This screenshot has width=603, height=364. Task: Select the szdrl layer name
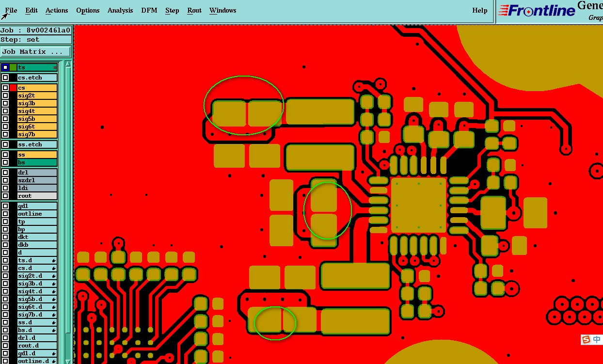click(x=37, y=180)
